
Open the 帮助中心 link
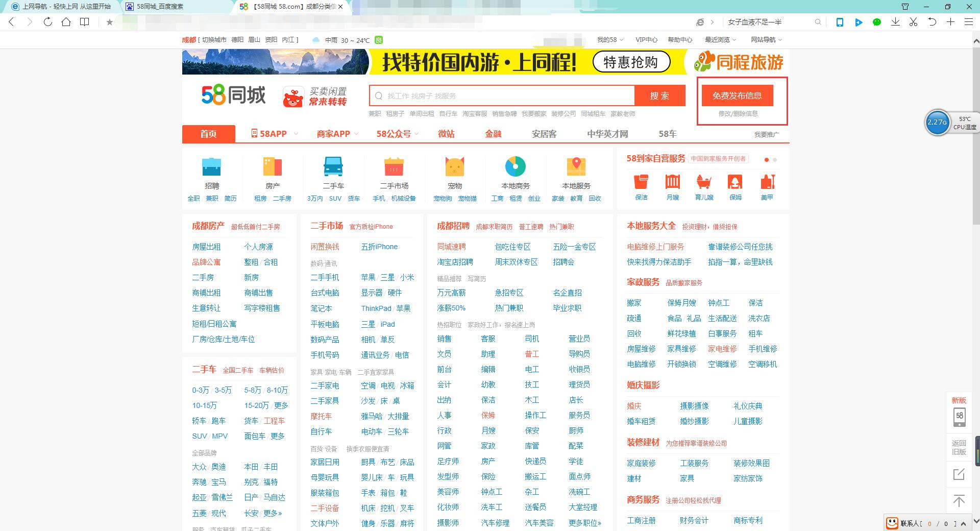click(680, 40)
